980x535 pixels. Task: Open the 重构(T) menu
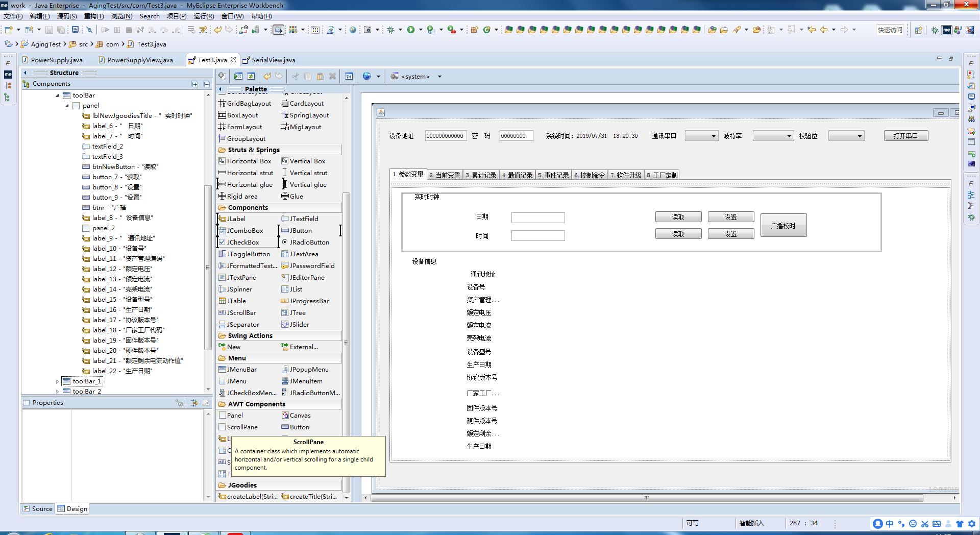[94, 16]
